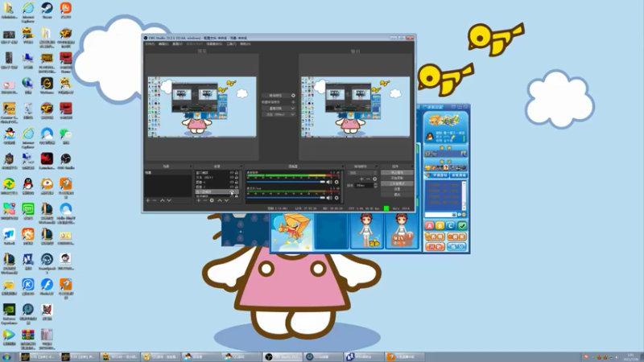Pop out the Mixer dock with its float icon
Image resolution: width=644 pixels, height=362 pixels.
(344, 167)
